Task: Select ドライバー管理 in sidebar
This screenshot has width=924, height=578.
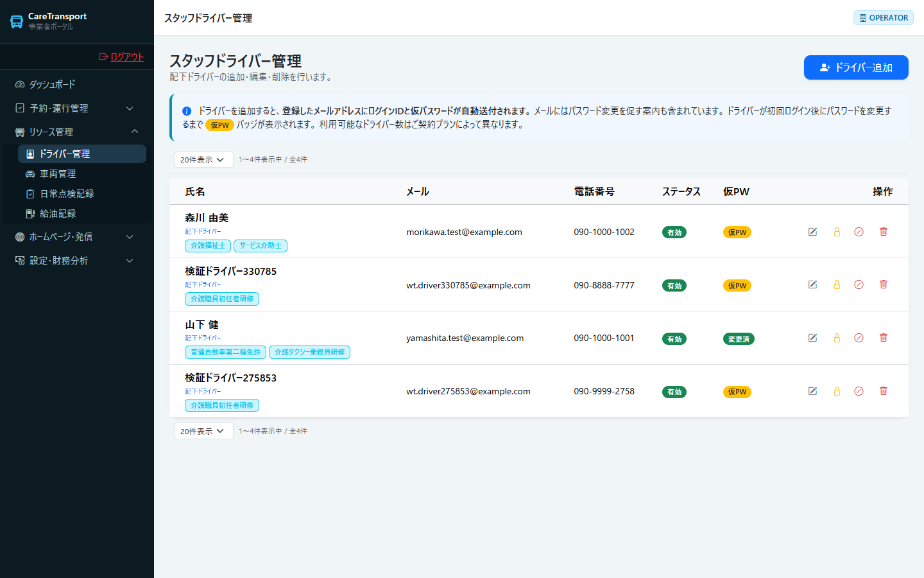Action: pyautogui.click(x=82, y=153)
